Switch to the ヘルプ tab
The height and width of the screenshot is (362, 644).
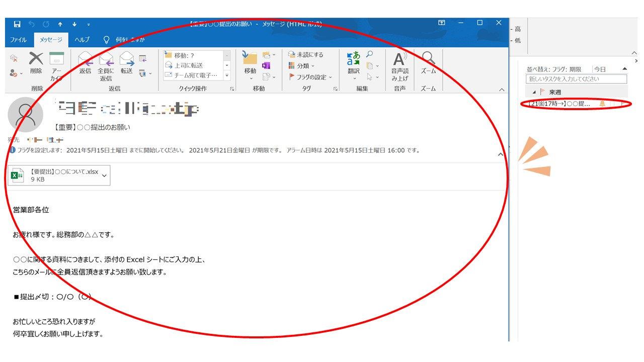82,40
